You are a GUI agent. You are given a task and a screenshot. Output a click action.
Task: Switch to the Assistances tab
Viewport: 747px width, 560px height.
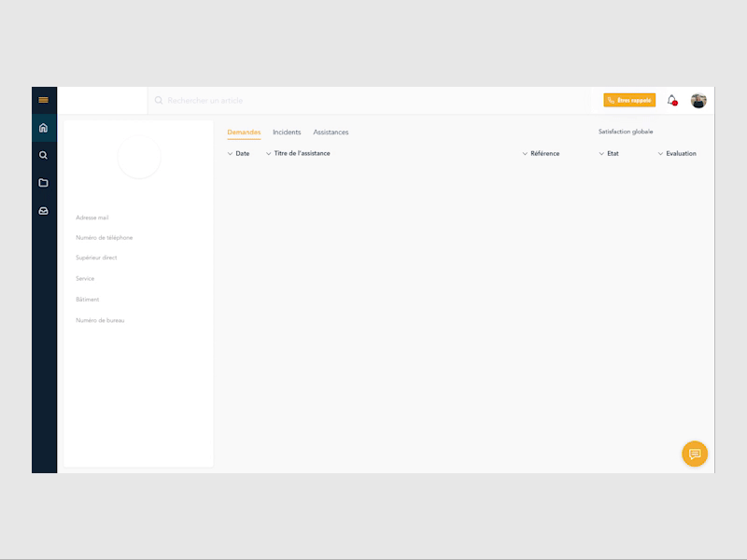click(x=331, y=132)
